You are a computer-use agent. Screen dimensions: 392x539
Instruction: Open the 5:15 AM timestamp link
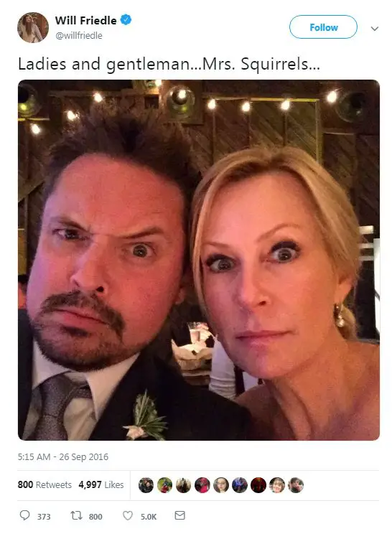coord(63,457)
